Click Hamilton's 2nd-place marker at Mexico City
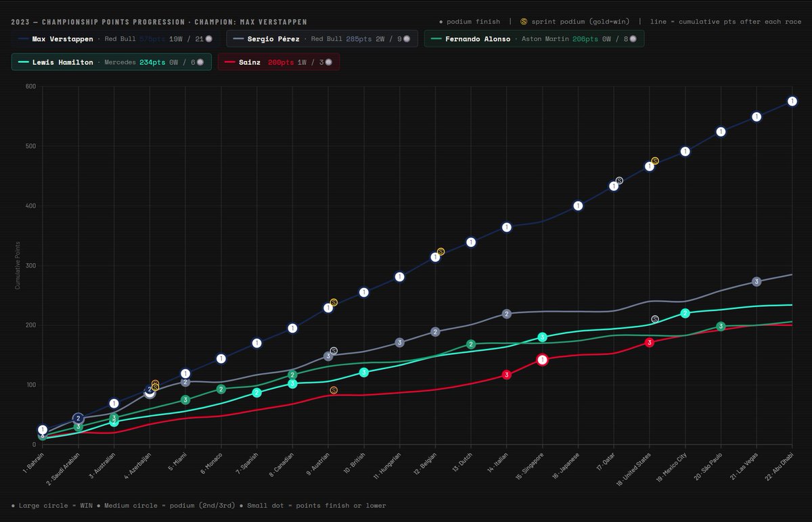Image resolution: width=812 pixels, height=522 pixels. pyautogui.click(x=685, y=313)
